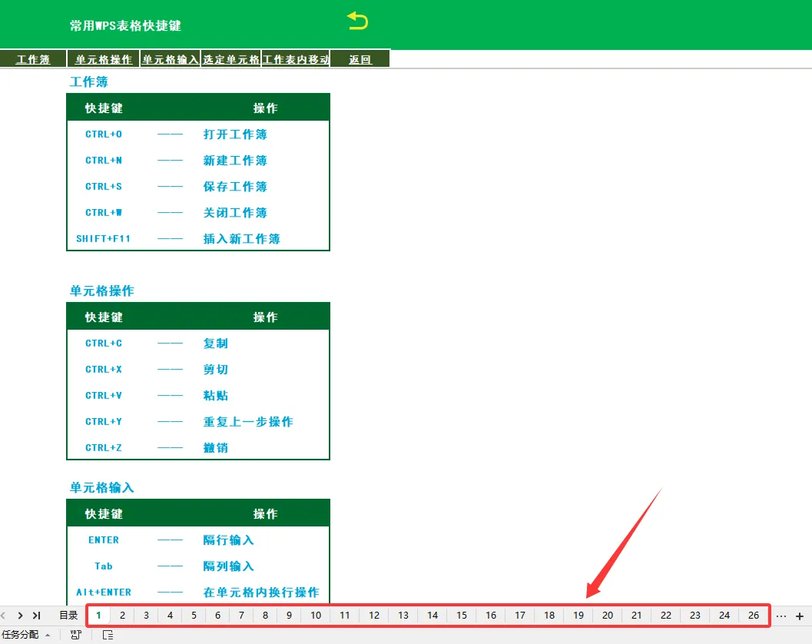Switch to the 目录 sheet tab
This screenshot has height=644, width=812.
pos(68,616)
